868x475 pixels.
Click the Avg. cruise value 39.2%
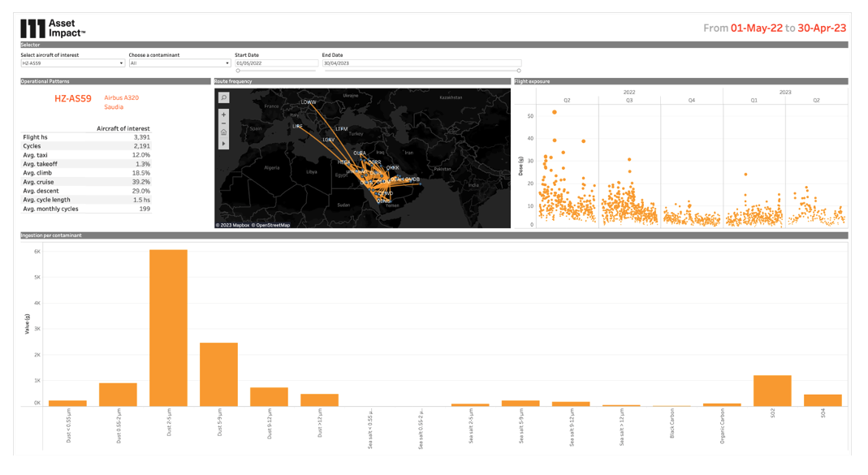coord(141,182)
